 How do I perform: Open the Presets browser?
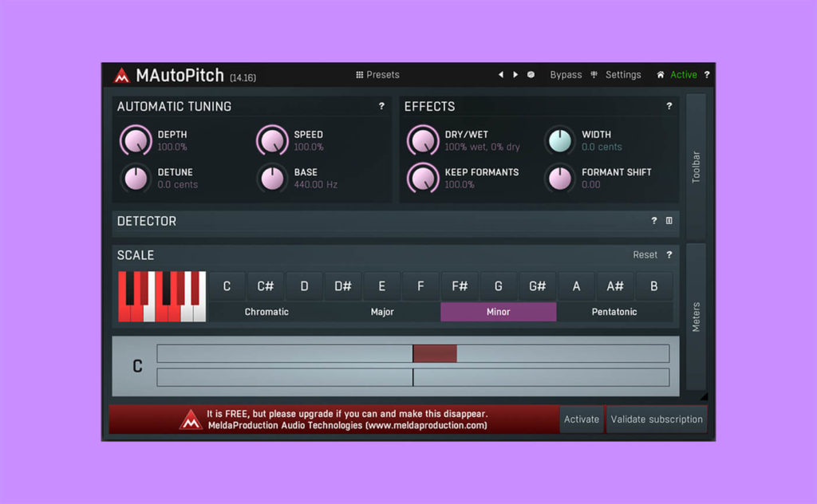tap(377, 74)
